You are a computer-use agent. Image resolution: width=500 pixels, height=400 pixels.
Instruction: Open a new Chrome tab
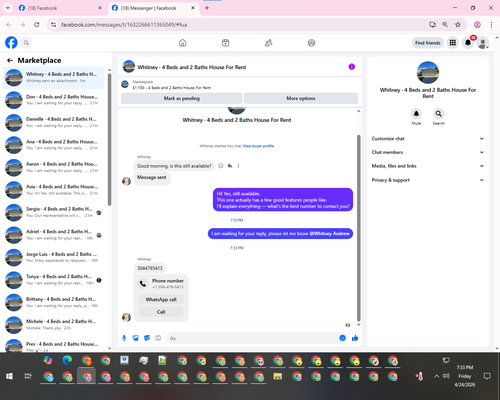pyautogui.click(x=207, y=8)
